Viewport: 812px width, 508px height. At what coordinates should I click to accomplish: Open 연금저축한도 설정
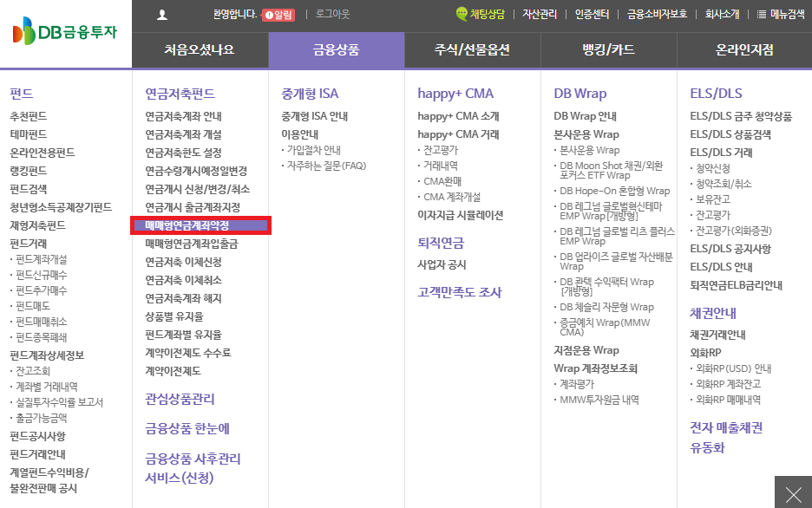coord(183,153)
